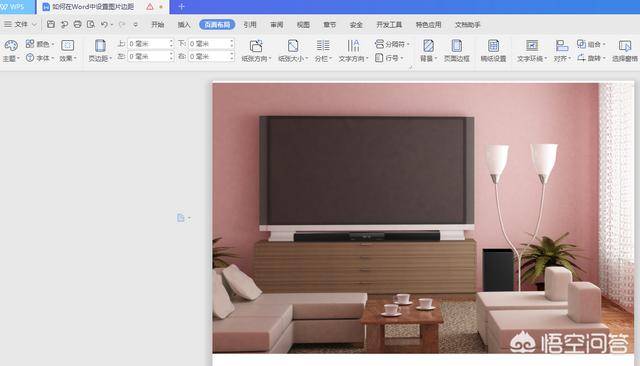Switch to the 安全 (Security) tab
This screenshot has width=640, height=366.
[356, 24]
